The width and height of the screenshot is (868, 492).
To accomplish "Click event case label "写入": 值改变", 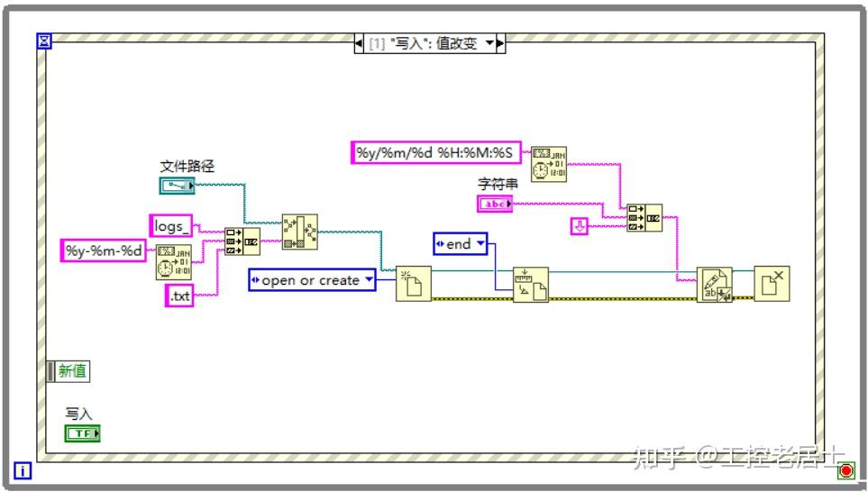I will [x=424, y=43].
